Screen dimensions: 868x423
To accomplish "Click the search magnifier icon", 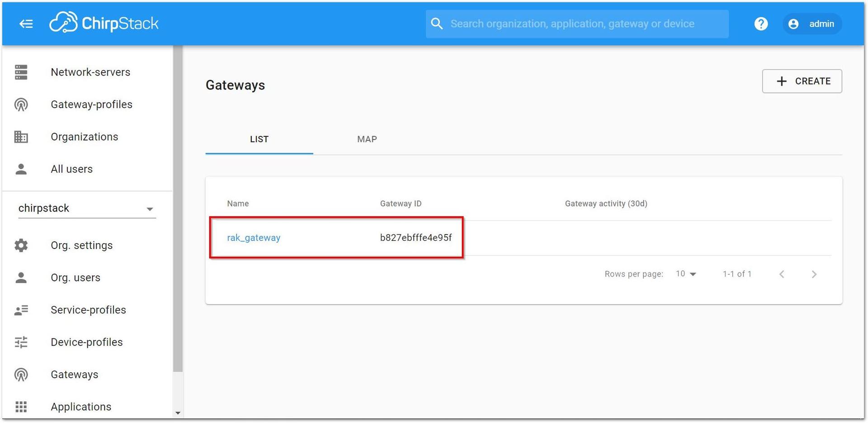I will click(x=437, y=23).
